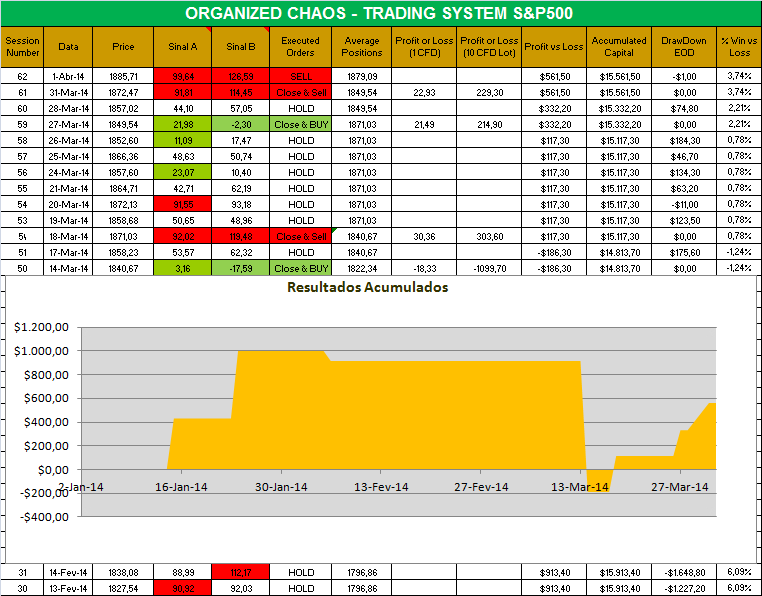Click the 30-Jan-14 axis date label
Image resolution: width=762 pixels, height=596 pixels.
pyautogui.click(x=281, y=487)
